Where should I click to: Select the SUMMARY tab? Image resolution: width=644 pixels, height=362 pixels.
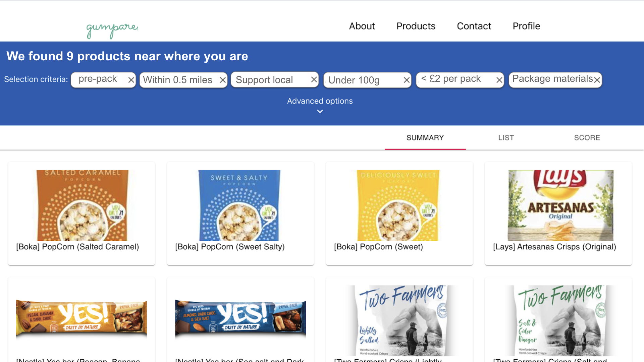425,138
